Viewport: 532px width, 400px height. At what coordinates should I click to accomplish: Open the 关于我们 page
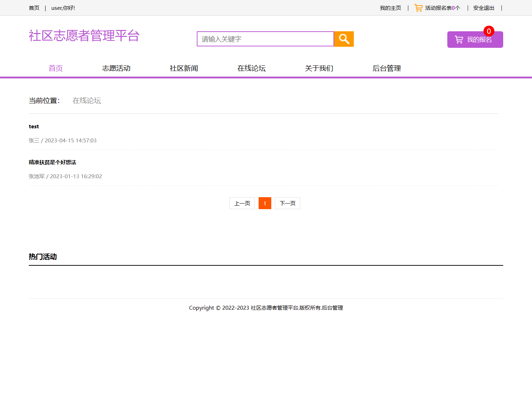point(319,68)
